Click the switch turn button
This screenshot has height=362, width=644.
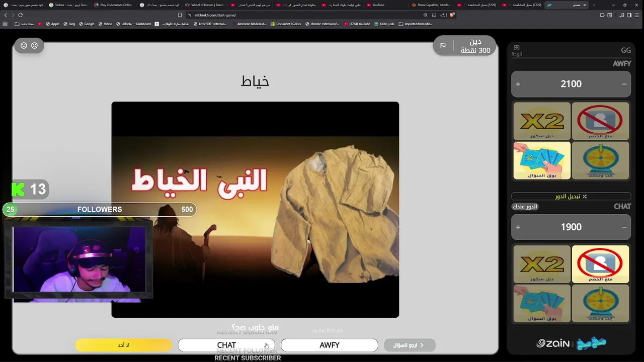click(x=571, y=196)
